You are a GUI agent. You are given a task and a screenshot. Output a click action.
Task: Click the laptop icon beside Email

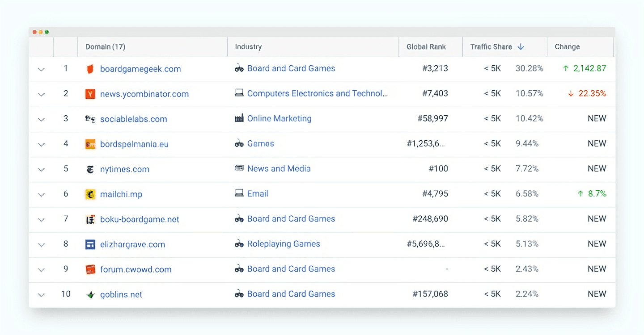click(239, 193)
